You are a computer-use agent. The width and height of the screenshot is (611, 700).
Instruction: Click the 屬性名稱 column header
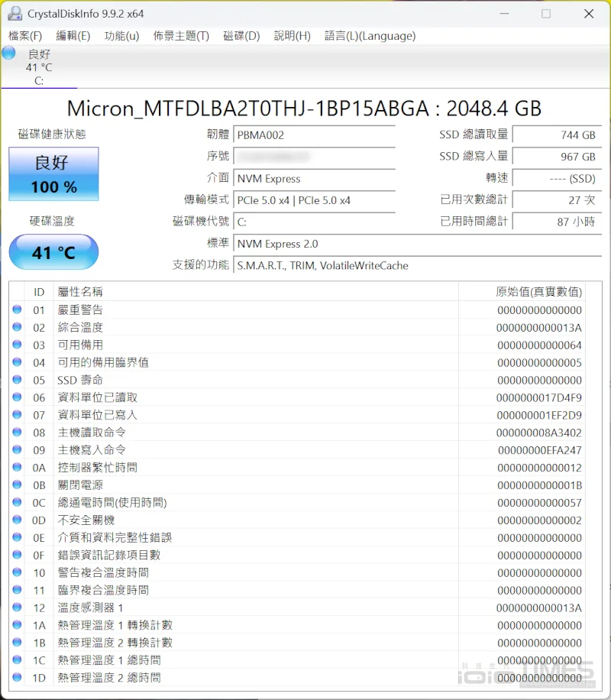[256, 292]
